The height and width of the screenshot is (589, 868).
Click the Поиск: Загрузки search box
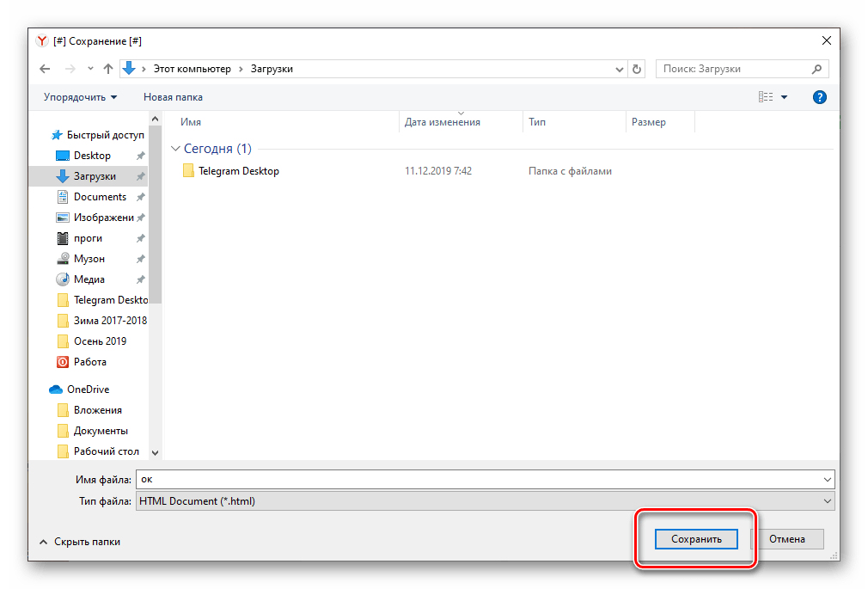click(x=735, y=69)
